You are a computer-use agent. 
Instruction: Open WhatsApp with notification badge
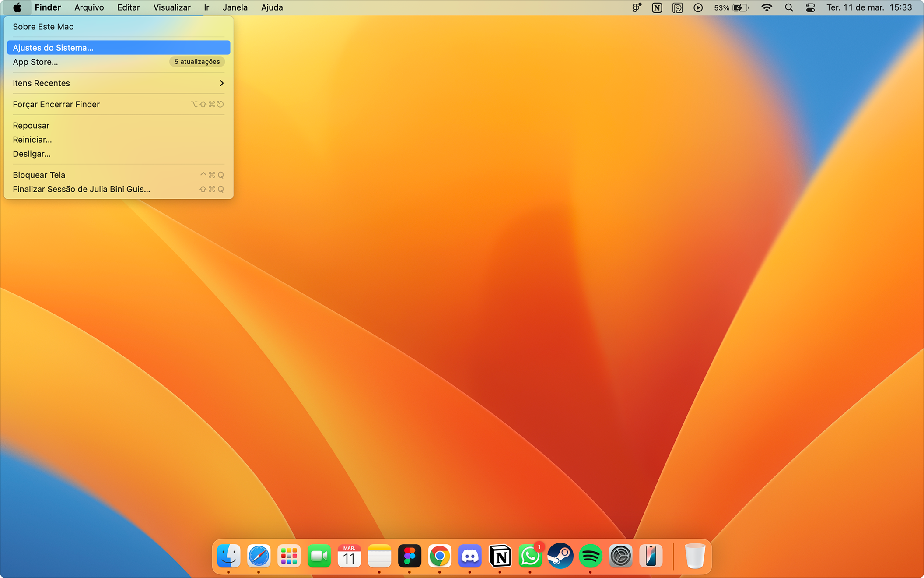click(530, 556)
